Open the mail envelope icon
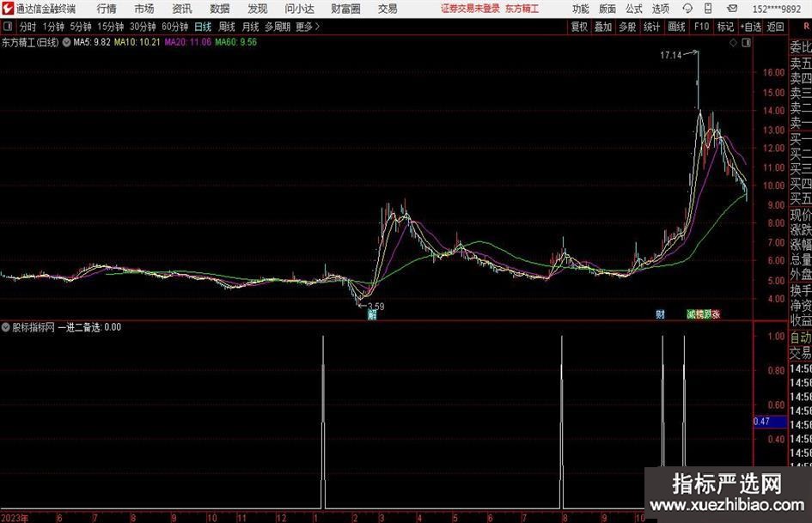812x523 pixels. pyautogui.click(x=732, y=9)
